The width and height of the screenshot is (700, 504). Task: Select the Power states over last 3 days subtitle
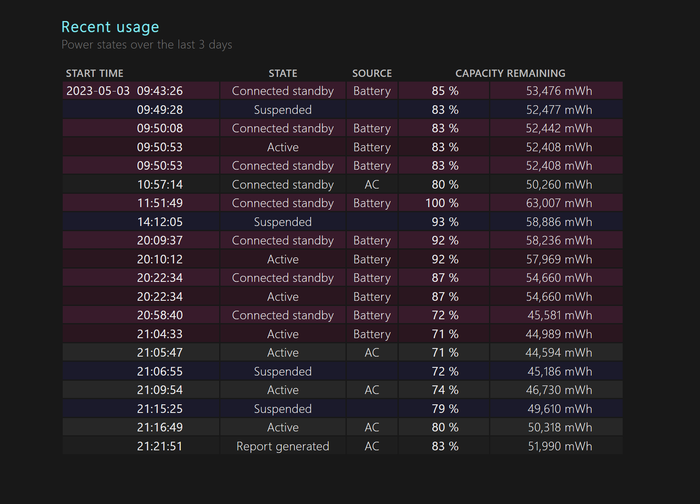146,45
